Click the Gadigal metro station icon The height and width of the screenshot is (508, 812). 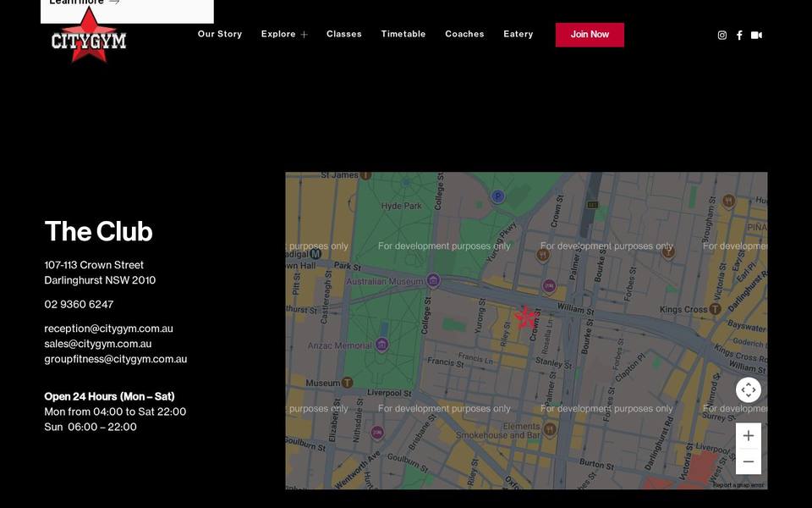[x=315, y=254]
